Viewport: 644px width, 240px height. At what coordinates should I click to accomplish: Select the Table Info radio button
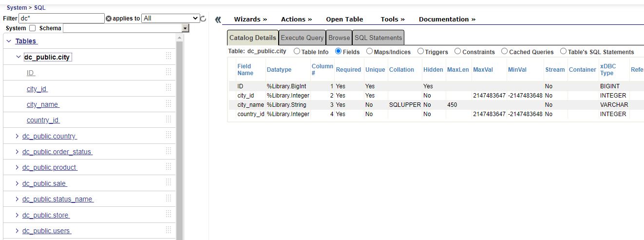[x=297, y=51]
